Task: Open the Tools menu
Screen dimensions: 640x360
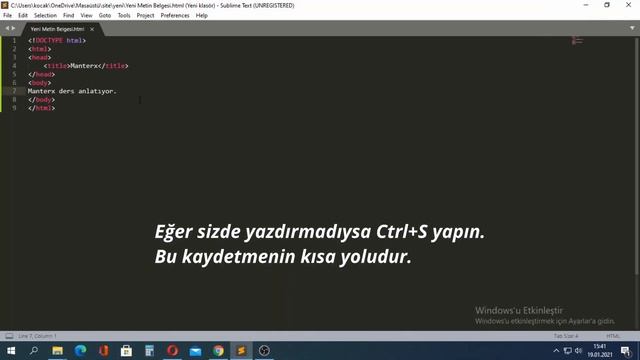Action: pyautogui.click(x=124, y=16)
